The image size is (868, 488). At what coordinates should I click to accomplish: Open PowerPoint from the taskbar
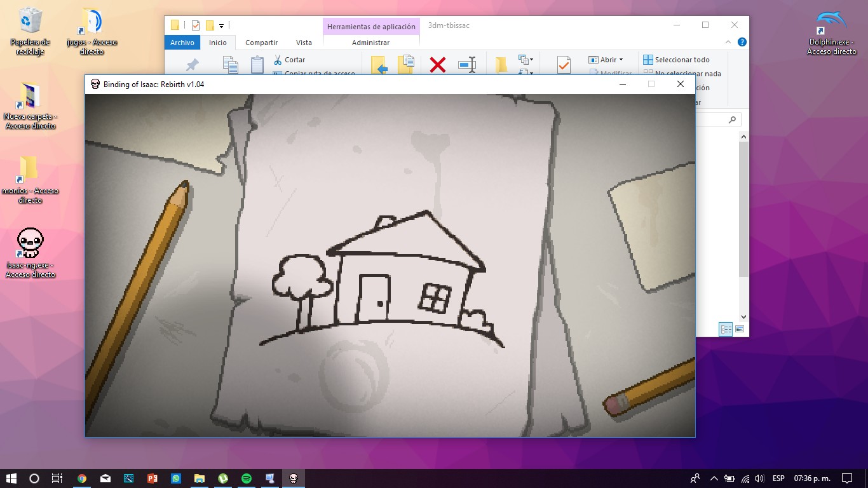153,478
